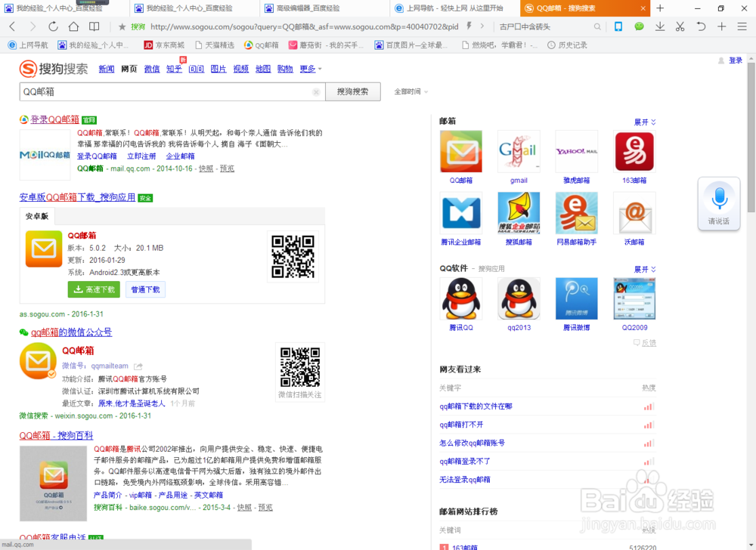
Task: Open the browser hamburger menu
Action: pyautogui.click(x=742, y=26)
